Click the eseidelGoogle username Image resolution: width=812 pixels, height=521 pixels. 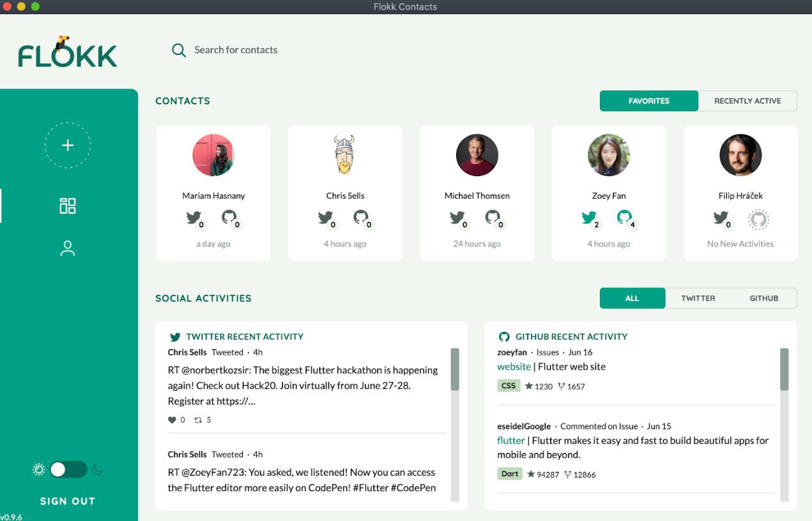(524, 427)
